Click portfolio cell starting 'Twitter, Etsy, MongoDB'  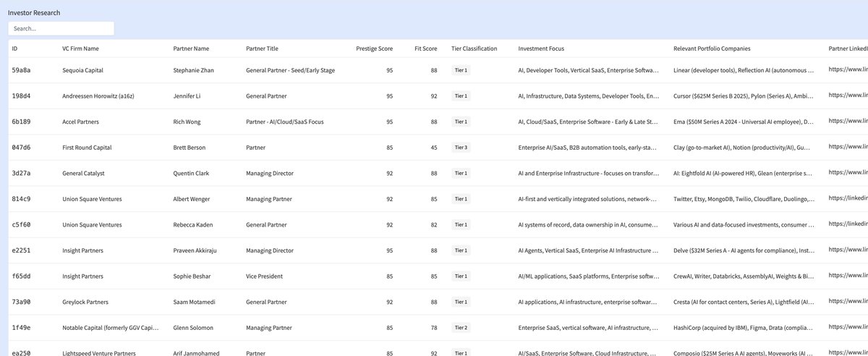tap(744, 199)
